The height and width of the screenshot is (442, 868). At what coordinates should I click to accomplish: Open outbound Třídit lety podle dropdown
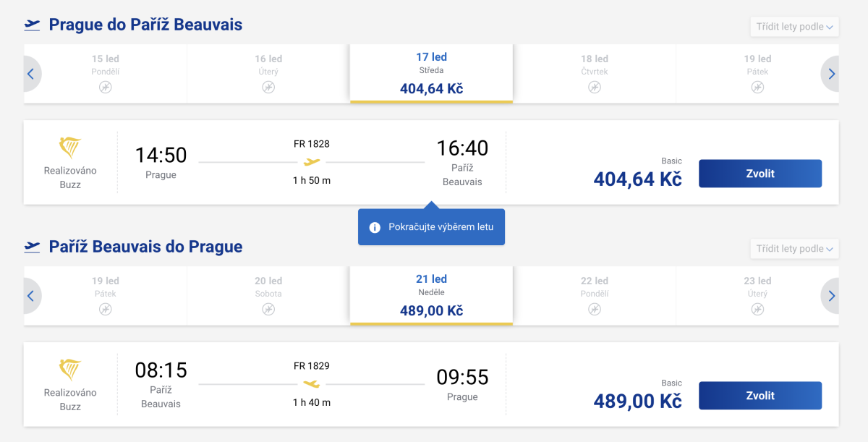click(x=794, y=27)
